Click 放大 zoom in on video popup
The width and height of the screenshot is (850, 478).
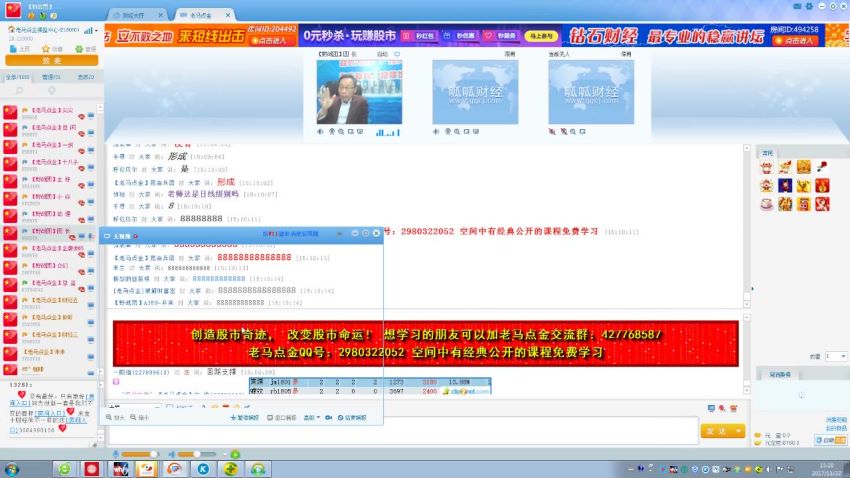tap(115, 417)
